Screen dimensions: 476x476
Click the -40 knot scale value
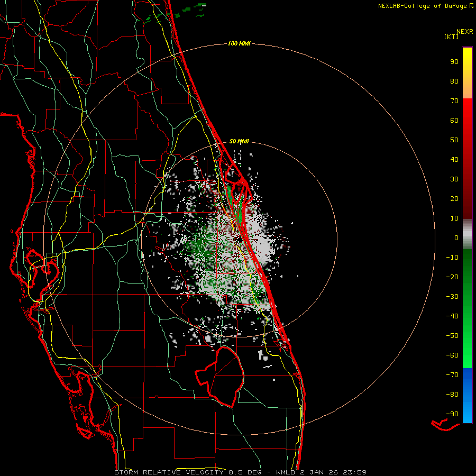point(452,316)
